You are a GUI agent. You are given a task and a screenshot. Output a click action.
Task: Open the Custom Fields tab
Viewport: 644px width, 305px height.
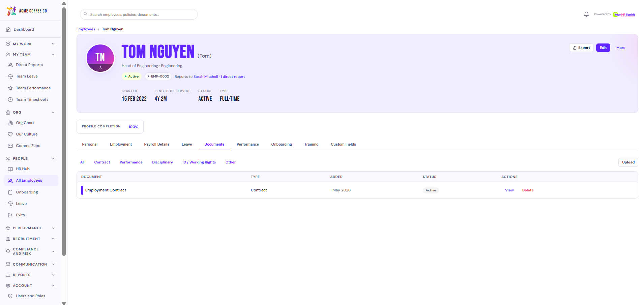click(343, 144)
